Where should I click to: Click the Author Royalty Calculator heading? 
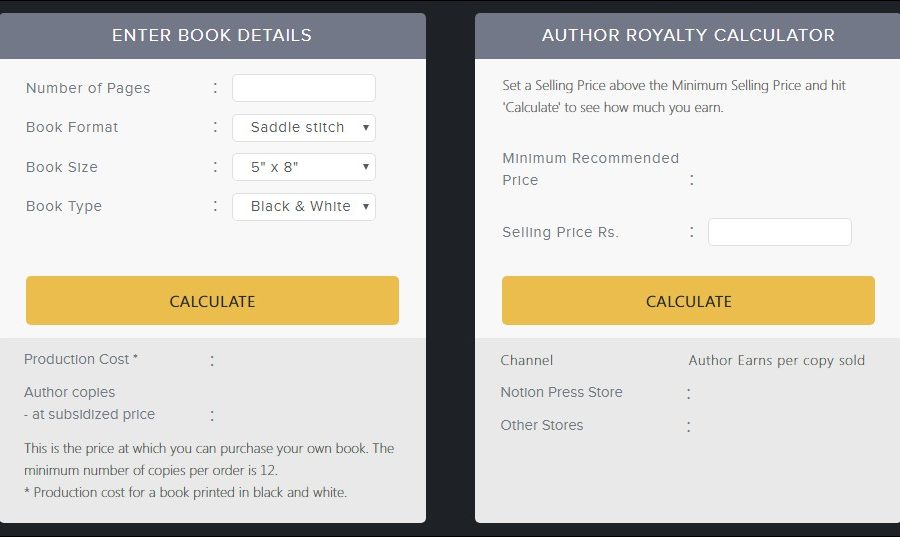coord(688,35)
